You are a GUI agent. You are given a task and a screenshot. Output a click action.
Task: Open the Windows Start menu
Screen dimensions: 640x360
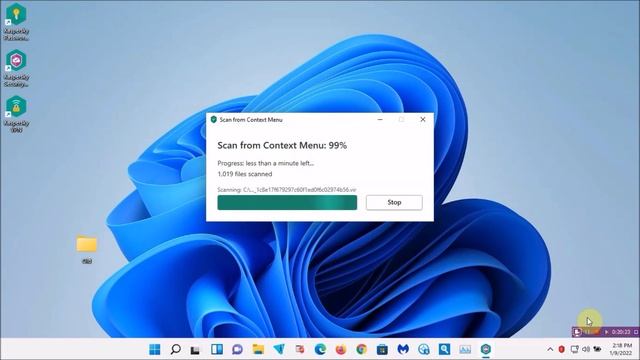click(x=155, y=349)
